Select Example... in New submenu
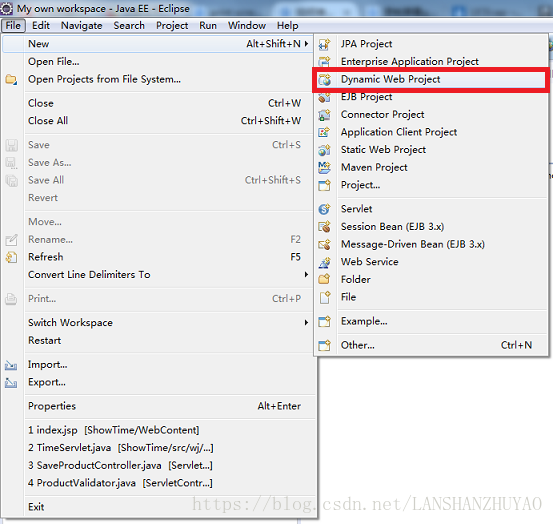The width and height of the screenshot is (553, 524). click(431, 322)
